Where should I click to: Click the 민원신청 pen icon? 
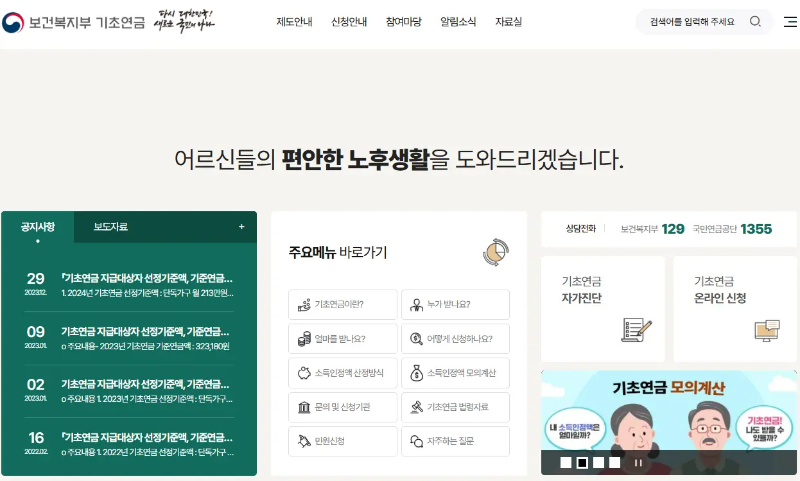pyautogui.click(x=304, y=441)
